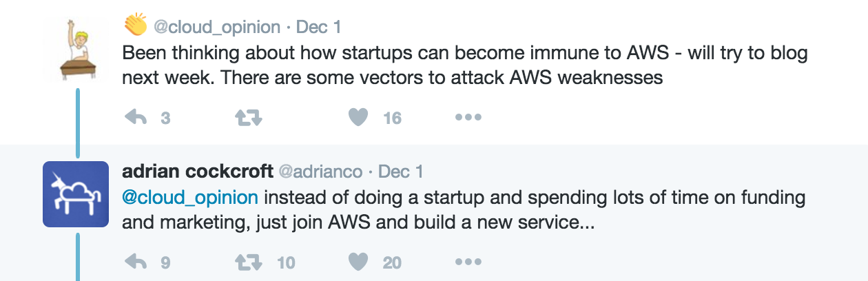
Task: Reply to adrian cockcroft's tweet
Action: pos(136,262)
